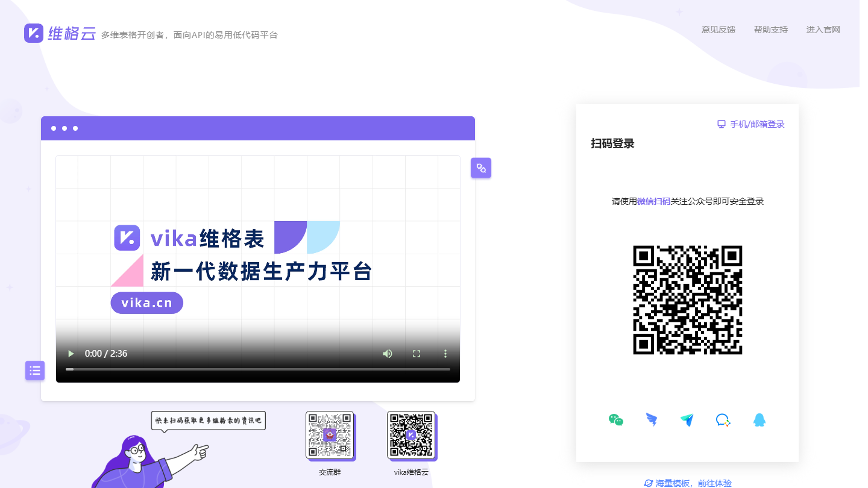
Task: Open 帮助支持 help link
Action: click(x=771, y=30)
